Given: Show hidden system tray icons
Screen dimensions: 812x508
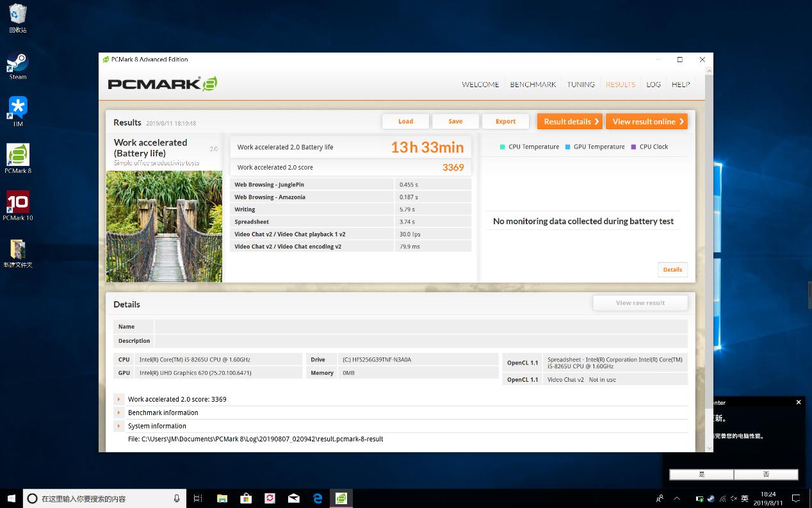Looking at the screenshot, I should coord(678,498).
